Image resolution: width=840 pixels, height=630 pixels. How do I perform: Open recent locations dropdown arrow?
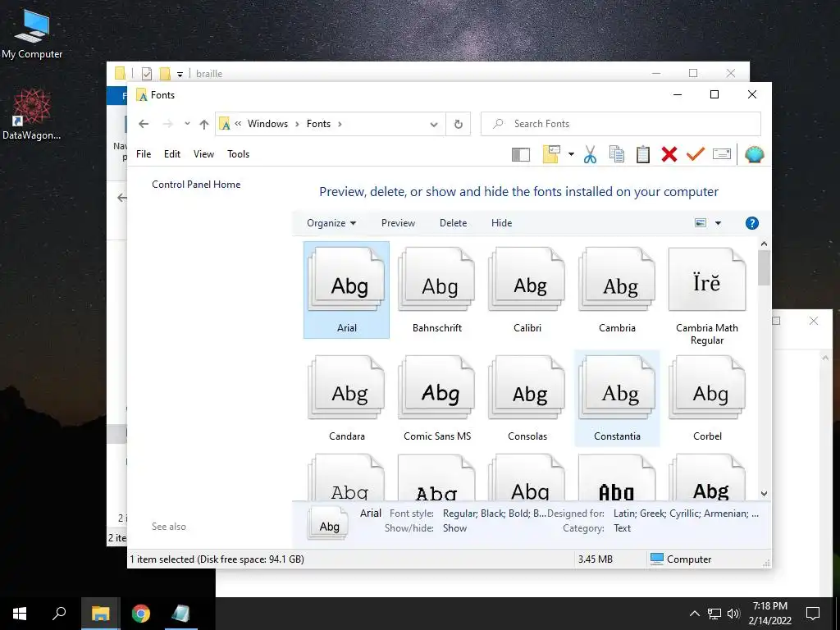tap(187, 124)
